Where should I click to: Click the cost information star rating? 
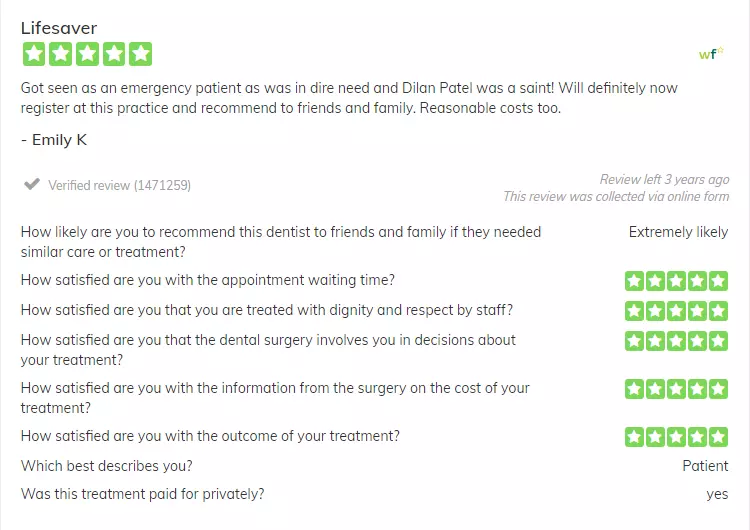click(676, 389)
